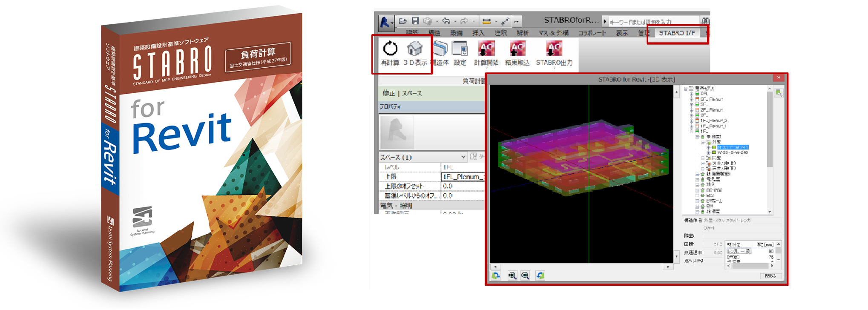This screenshot has width=868, height=310.
Task: Click the keyword search input field
Action: pyautogui.click(x=655, y=21)
